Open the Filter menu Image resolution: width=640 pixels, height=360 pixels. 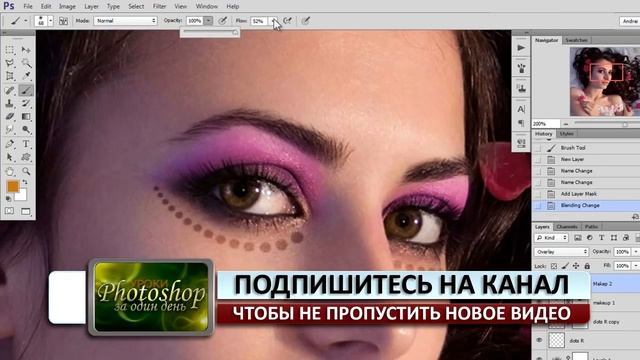(159, 7)
